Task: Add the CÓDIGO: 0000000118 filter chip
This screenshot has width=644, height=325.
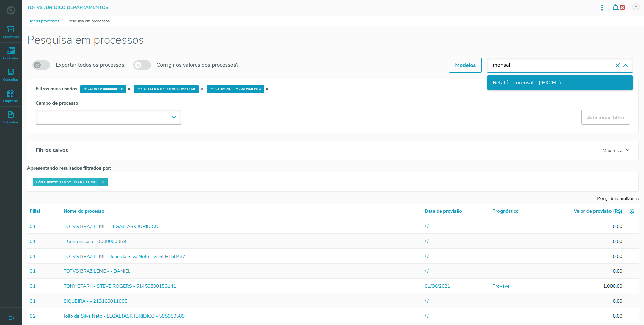Action: pyautogui.click(x=103, y=89)
